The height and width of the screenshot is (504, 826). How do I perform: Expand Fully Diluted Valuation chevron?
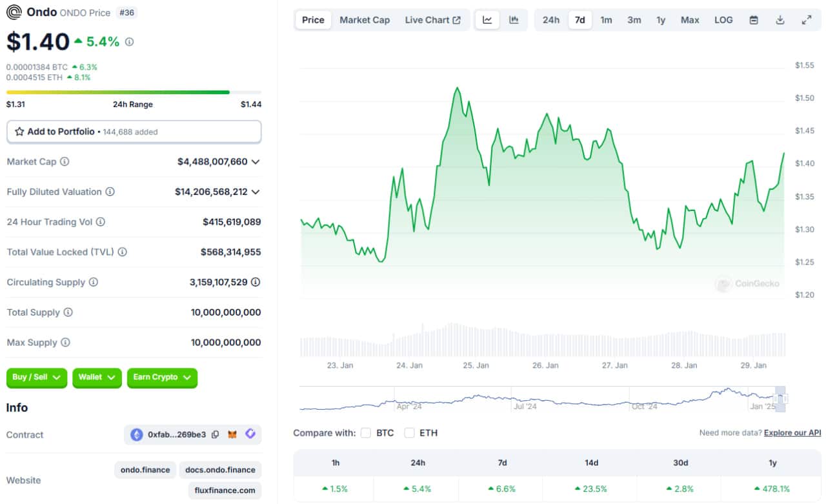256,192
